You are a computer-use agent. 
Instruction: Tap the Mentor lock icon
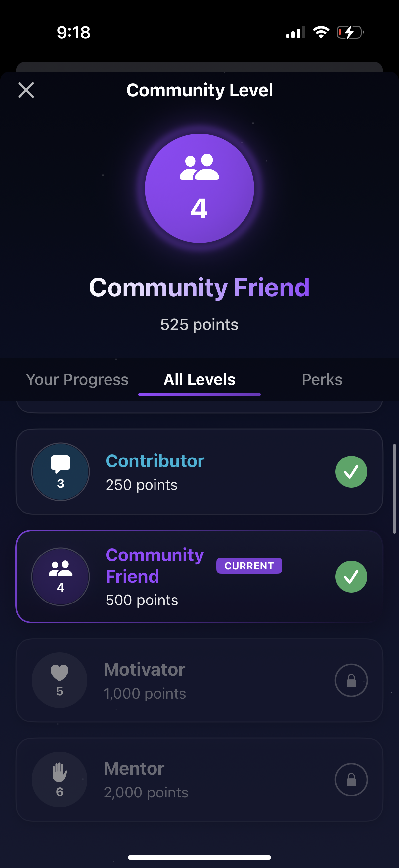click(351, 779)
